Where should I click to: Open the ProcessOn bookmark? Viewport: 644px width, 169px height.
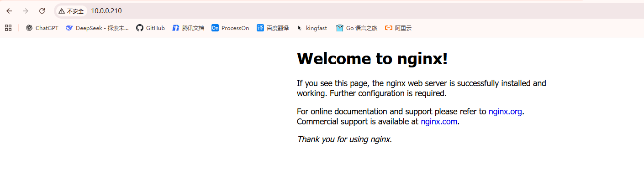pyautogui.click(x=230, y=28)
